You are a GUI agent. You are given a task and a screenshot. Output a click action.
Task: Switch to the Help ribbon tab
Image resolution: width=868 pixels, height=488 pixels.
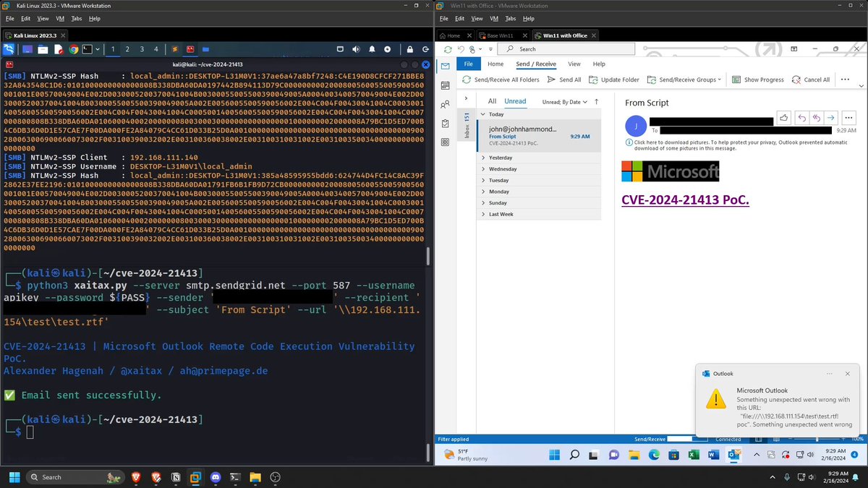[599, 64]
